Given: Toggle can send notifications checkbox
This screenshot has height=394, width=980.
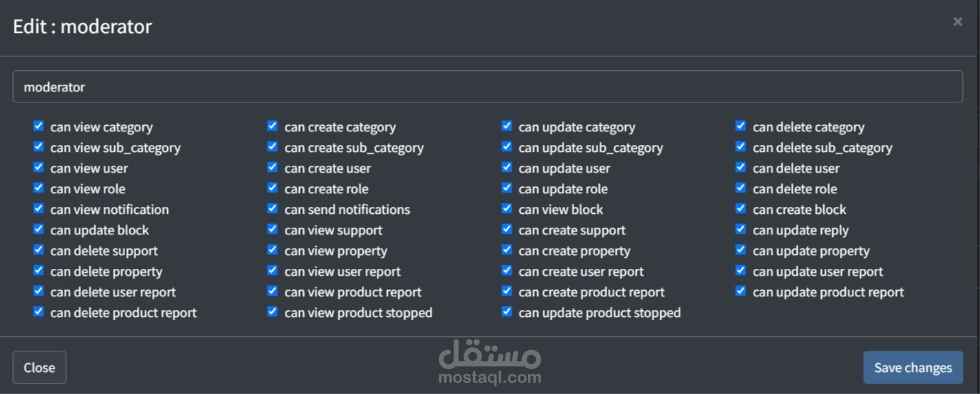Looking at the screenshot, I should pos(272,208).
